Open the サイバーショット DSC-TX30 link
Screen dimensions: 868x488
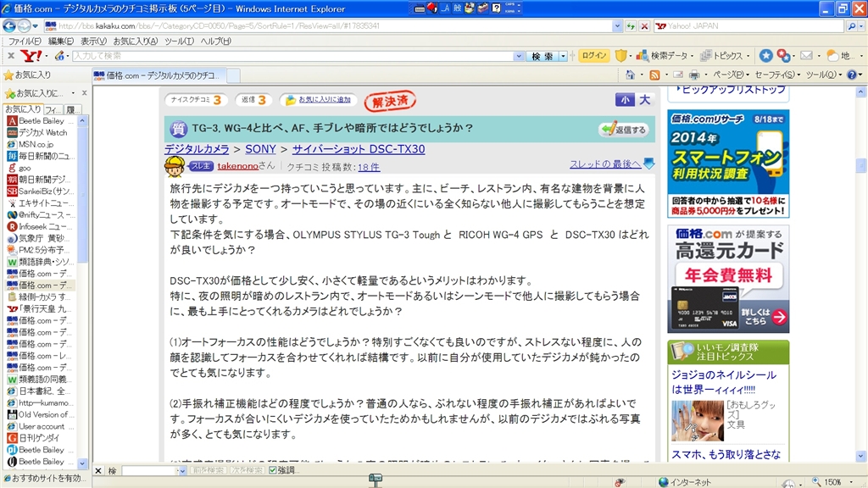tap(359, 149)
